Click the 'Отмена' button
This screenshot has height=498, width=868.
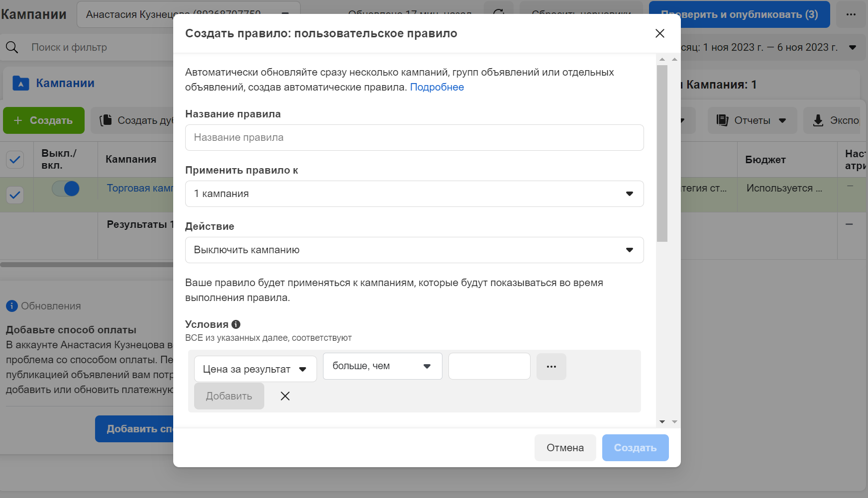tap(565, 448)
